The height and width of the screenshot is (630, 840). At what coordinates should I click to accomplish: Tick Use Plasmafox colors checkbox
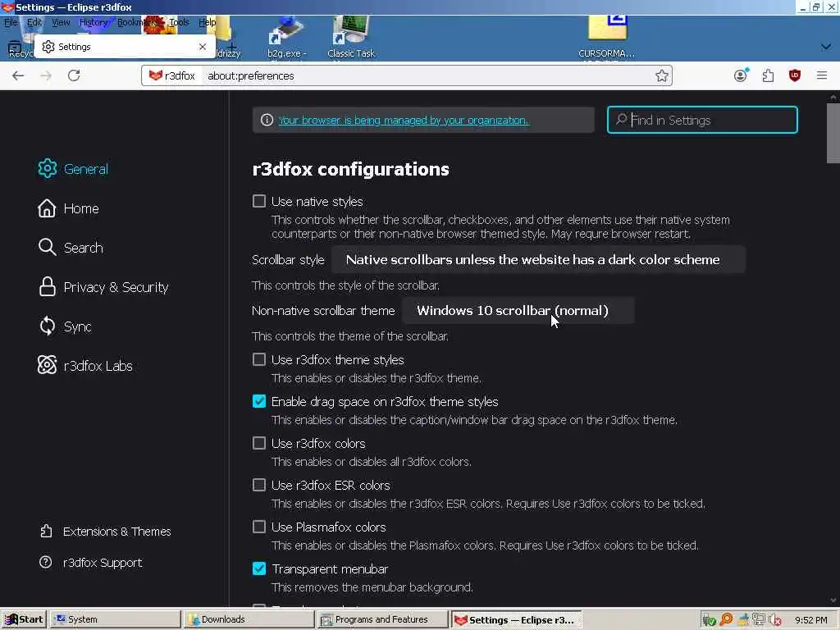point(259,527)
